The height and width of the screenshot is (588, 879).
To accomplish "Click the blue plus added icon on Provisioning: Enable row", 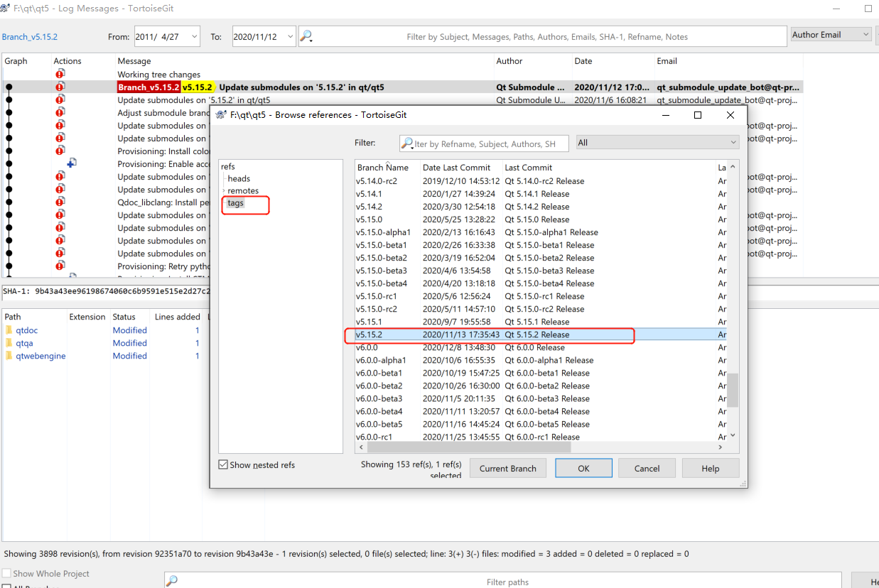I will coord(71,163).
